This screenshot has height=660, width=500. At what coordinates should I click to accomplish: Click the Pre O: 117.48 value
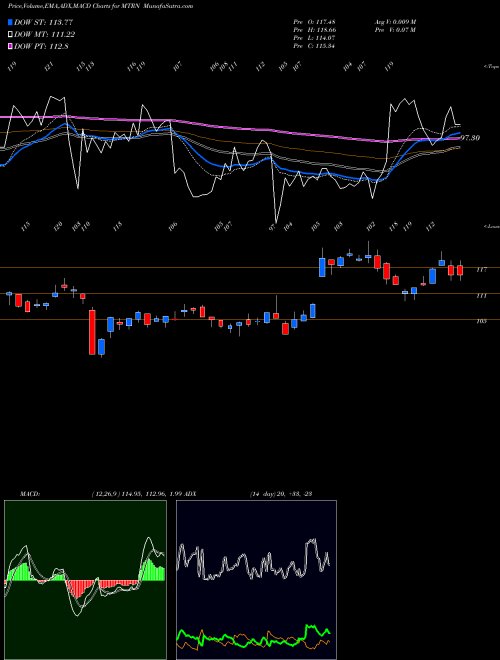(x=314, y=22)
